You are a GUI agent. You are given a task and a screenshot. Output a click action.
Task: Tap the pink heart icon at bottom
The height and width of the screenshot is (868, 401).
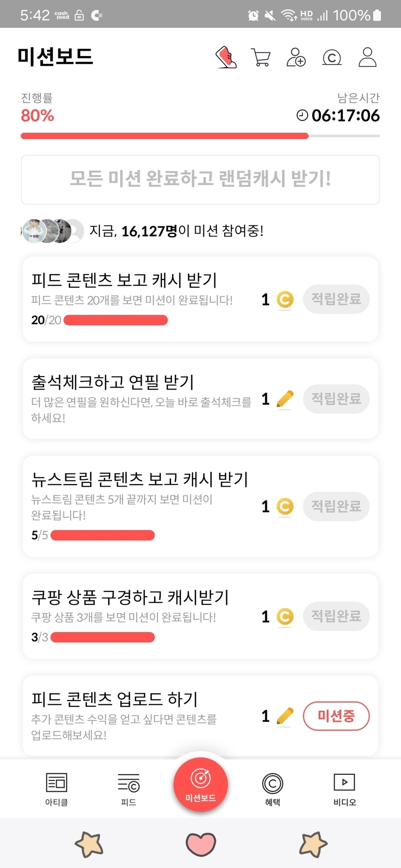(200, 844)
